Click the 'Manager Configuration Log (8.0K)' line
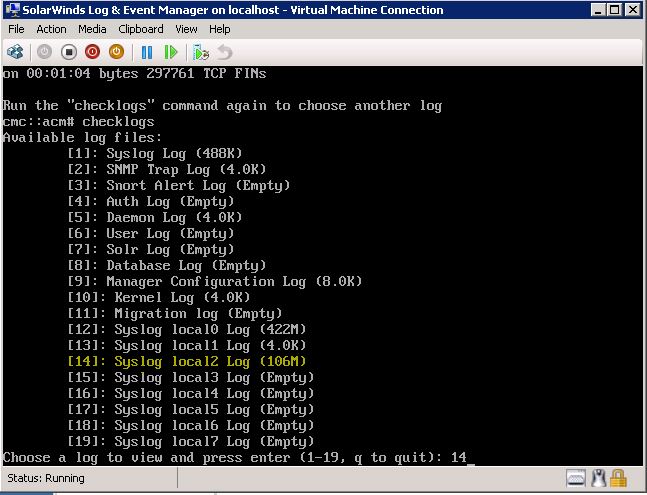The height and width of the screenshot is (495, 647). click(x=215, y=282)
